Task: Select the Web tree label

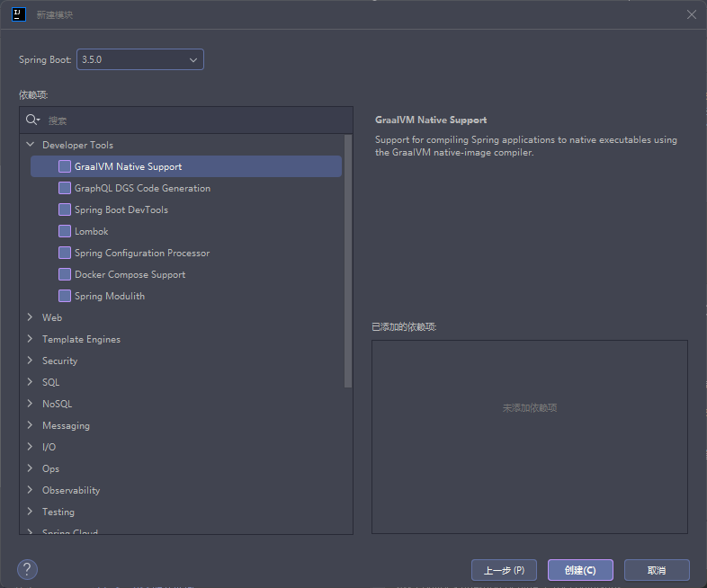Action: click(52, 317)
